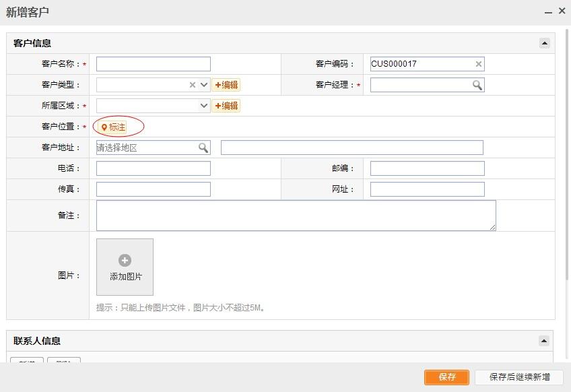This screenshot has height=392, width=571.
Task: Open the 客户类型 dropdown list
Action: tap(205, 85)
